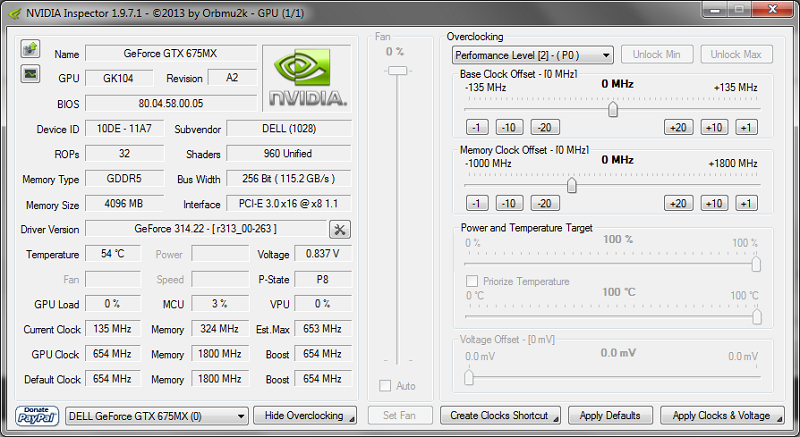Click the MCU value 3 %
This screenshot has height=437, width=800.
pos(220,303)
